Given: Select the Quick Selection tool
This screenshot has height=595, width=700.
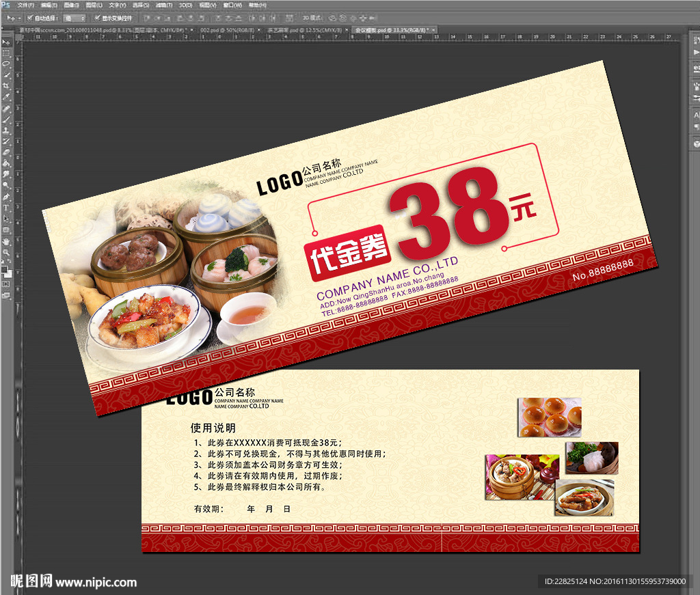Looking at the screenshot, I should click(x=6, y=75).
